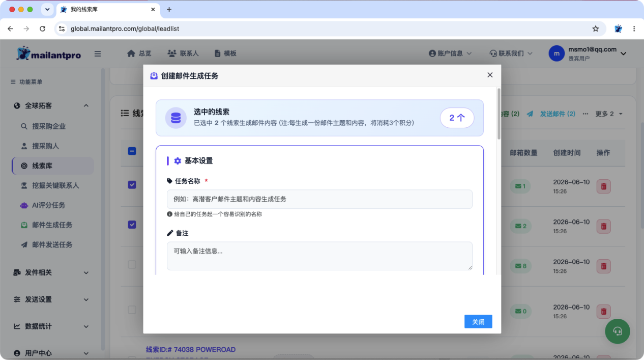Open 邮件发送任务 in the sidebar

pos(52,245)
